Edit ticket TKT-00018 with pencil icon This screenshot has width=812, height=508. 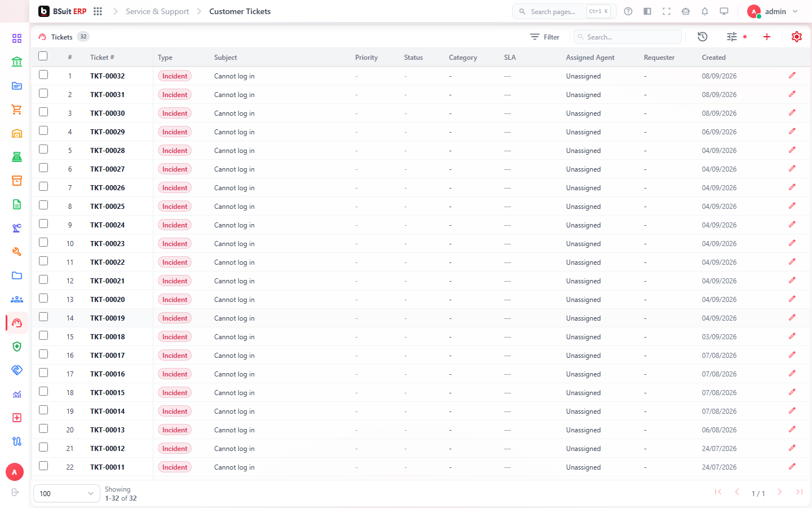tap(792, 336)
